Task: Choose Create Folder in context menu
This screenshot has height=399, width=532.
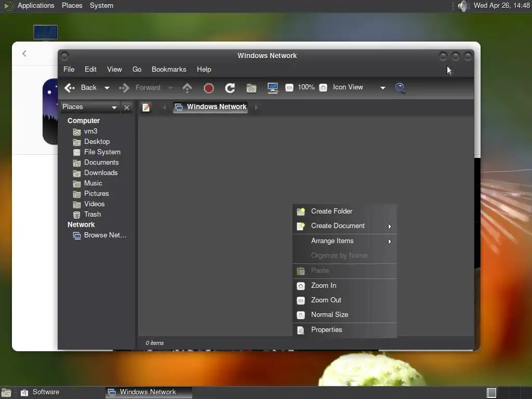Action: [x=345, y=211]
